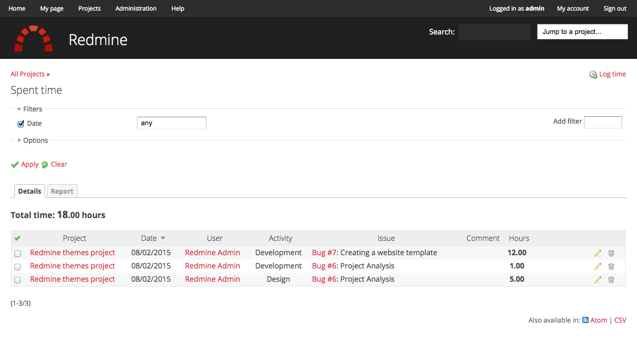Open Redmine Admin user link in Bug #7 row

pos(212,253)
